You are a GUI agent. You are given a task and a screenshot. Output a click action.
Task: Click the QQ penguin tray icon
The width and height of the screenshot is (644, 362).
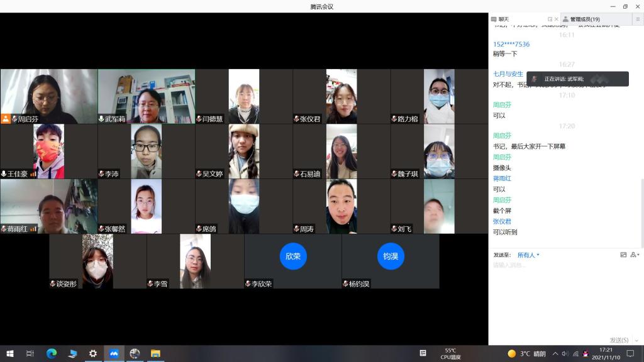point(586,354)
